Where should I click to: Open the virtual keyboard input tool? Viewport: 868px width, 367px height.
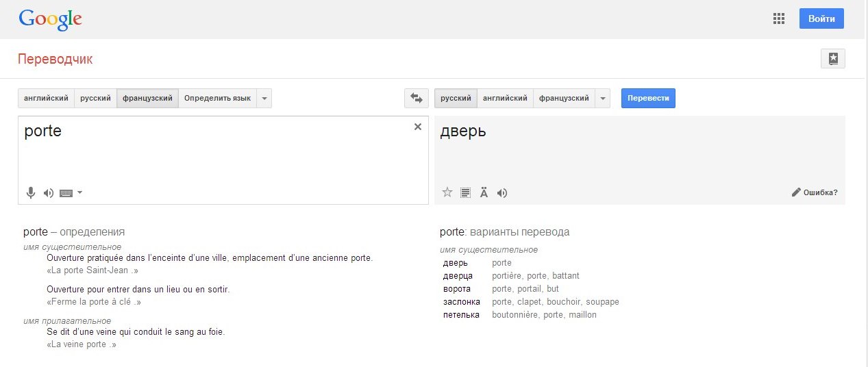point(66,193)
